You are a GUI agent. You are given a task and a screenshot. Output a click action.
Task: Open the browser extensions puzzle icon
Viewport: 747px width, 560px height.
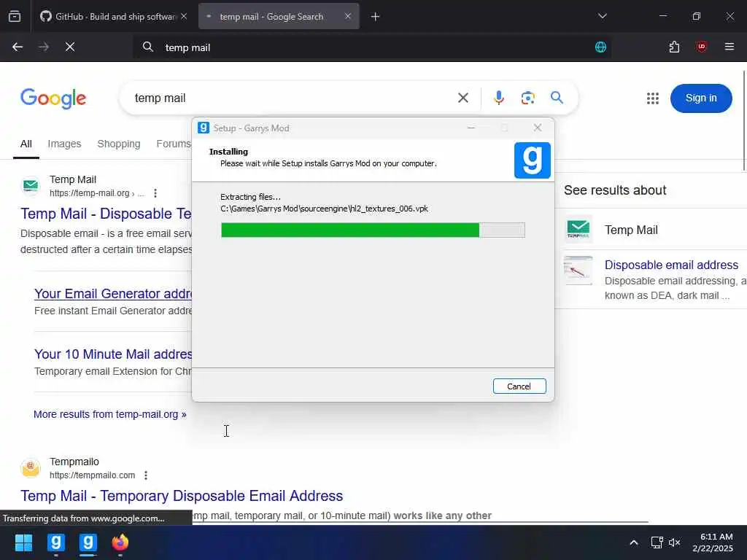point(674,47)
